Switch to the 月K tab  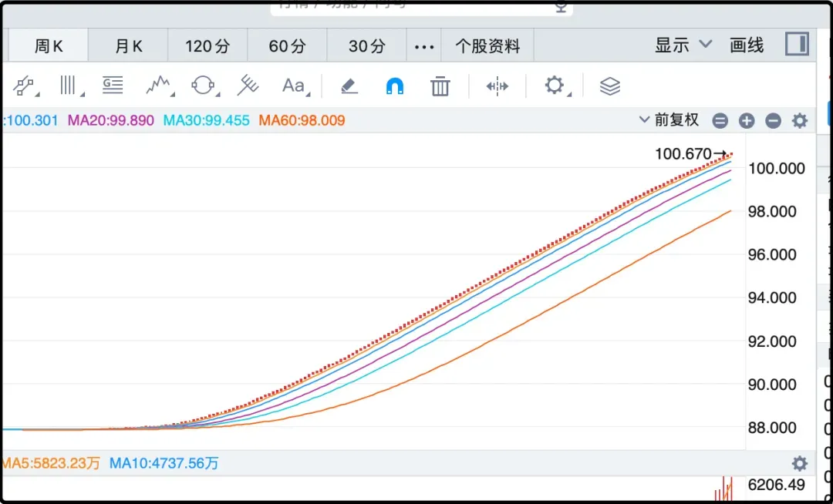128,46
